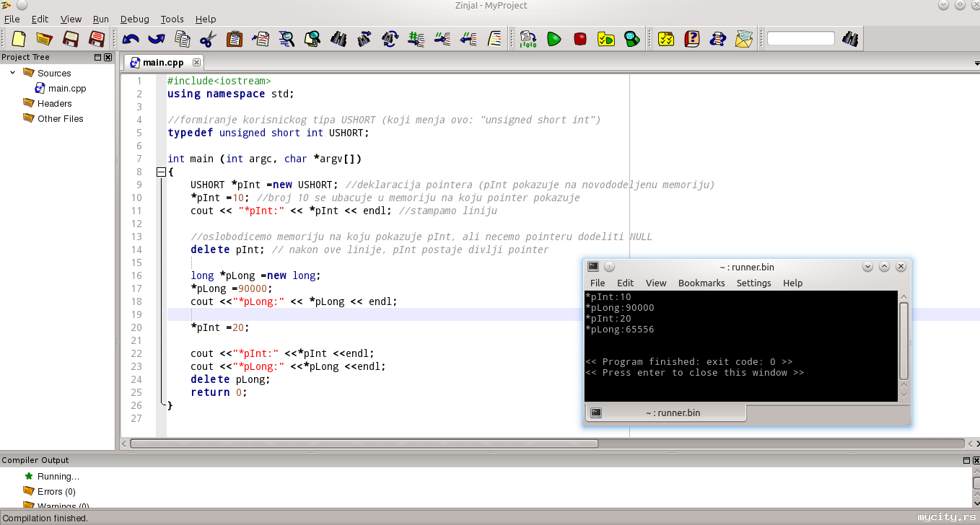Click the New File toolbar icon
This screenshot has width=980, height=525.
[19, 39]
